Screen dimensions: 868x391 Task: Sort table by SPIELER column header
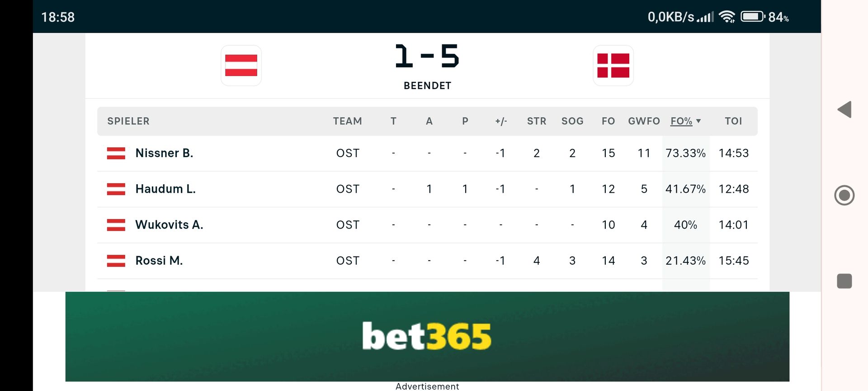(x=128, y=121)
